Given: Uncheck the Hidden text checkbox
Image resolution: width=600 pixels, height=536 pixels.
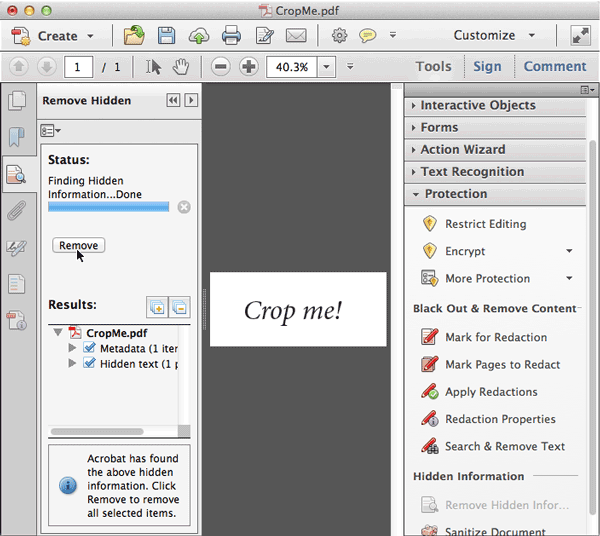Looking at the screenshot, I should (89, 364).
